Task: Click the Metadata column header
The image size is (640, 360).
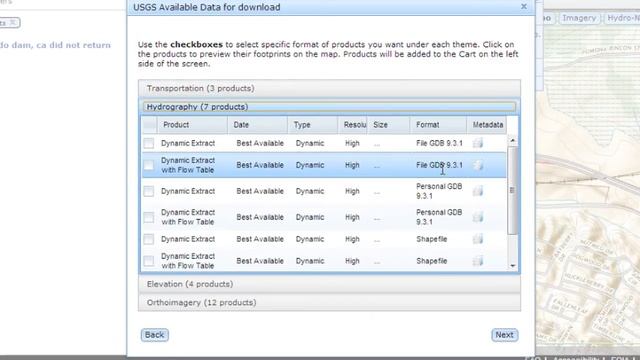Action: (x=487, y=125)
